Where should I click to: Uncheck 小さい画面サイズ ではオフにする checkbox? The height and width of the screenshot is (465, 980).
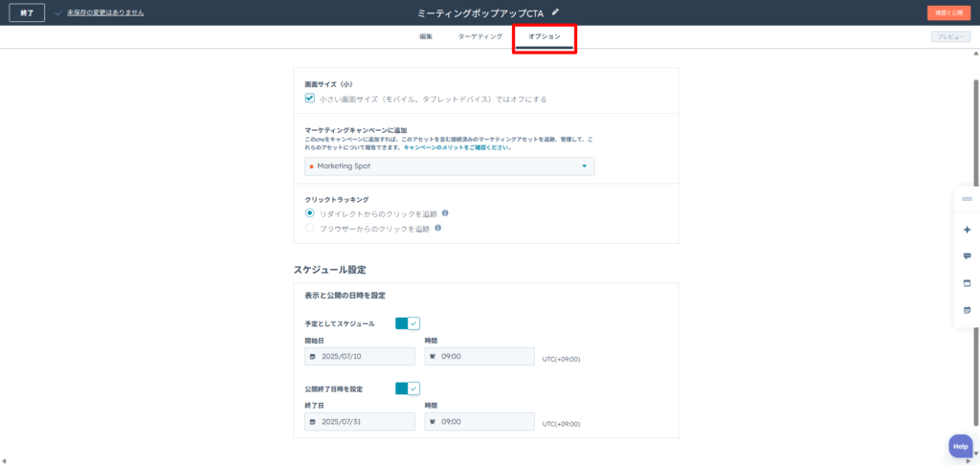[x=309, y=99]
